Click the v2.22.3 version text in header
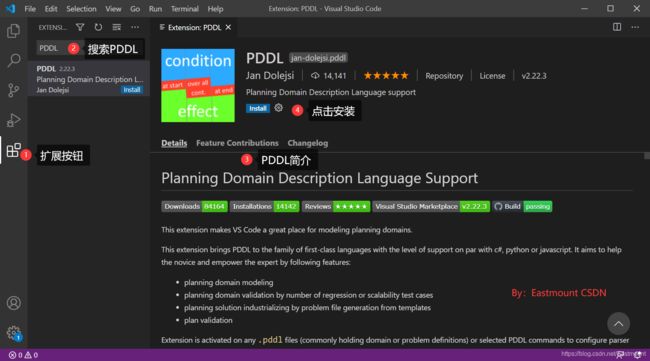Viewport: 650px width, 361px height. [534, 76]
